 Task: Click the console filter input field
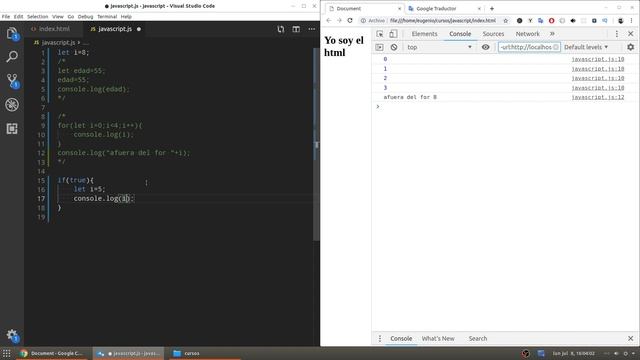point(529,47)
